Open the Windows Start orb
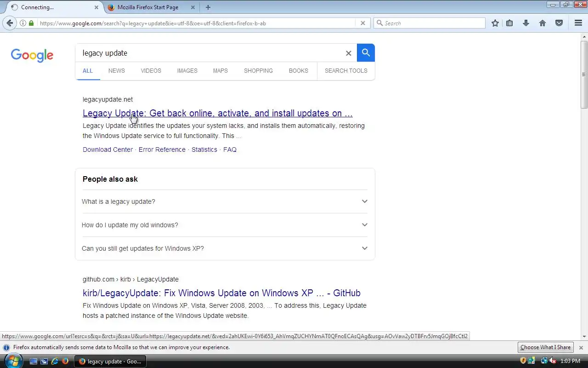The image size is (588, 368). tap(13, 361)
